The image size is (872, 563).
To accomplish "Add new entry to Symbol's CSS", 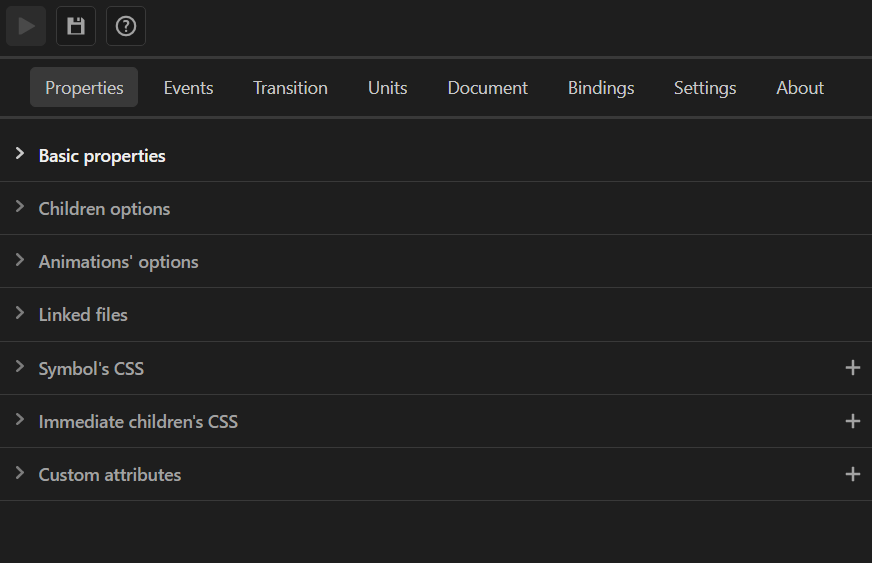I will click(x=853, y=368).
